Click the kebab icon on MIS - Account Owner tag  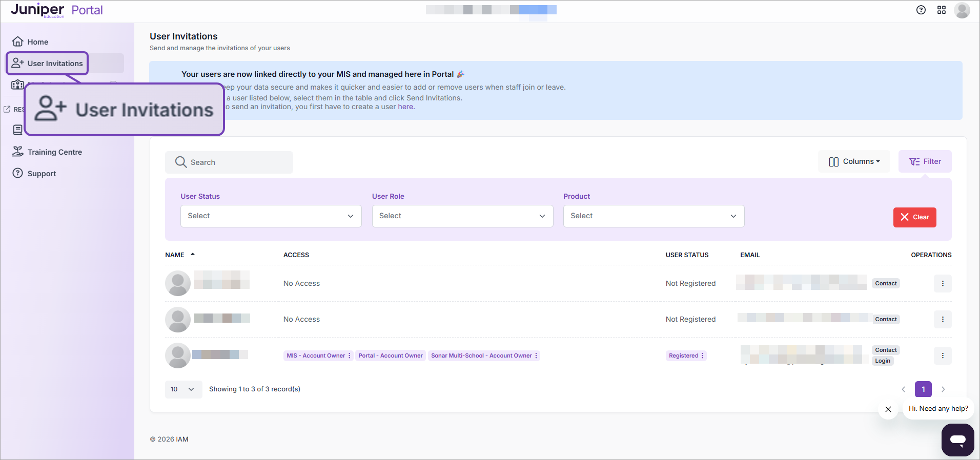pos(350,356)
